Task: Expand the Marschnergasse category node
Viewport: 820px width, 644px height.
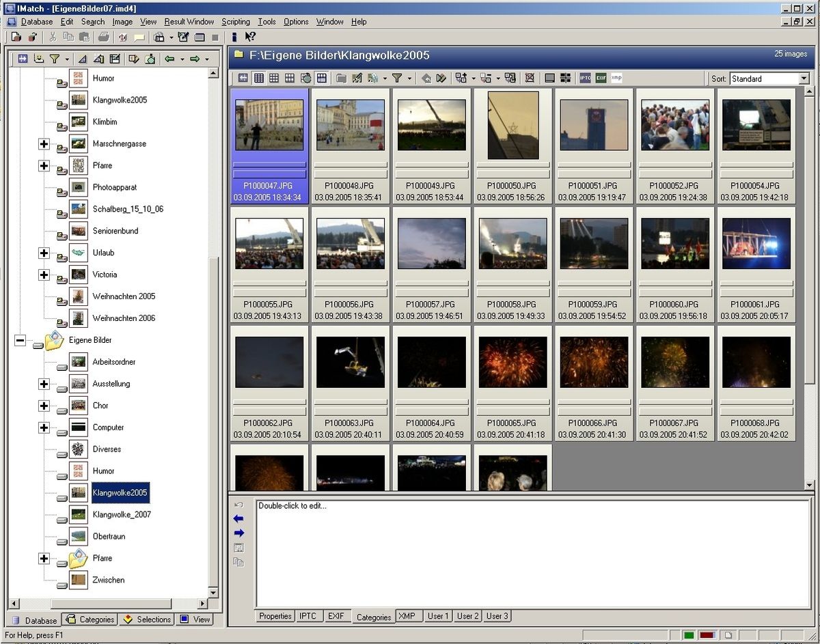Action: (44, 144)
